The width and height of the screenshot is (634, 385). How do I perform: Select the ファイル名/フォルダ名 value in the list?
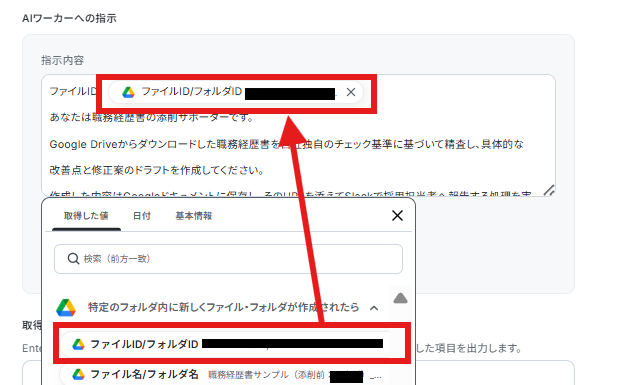225,375
